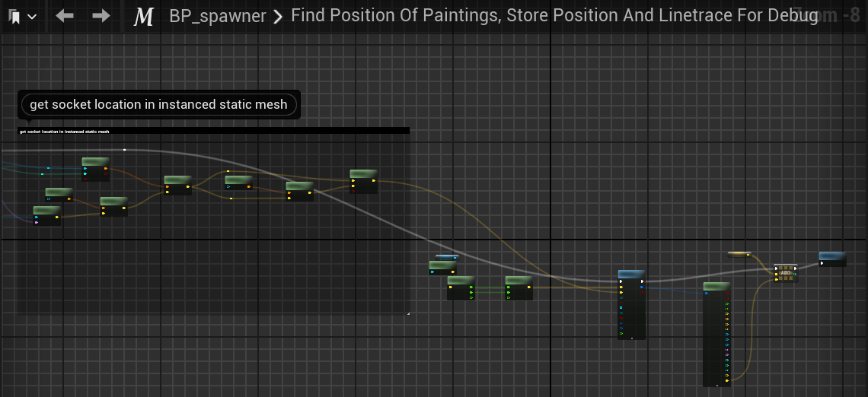Click the forward navigation arrow

click(101, 16)
